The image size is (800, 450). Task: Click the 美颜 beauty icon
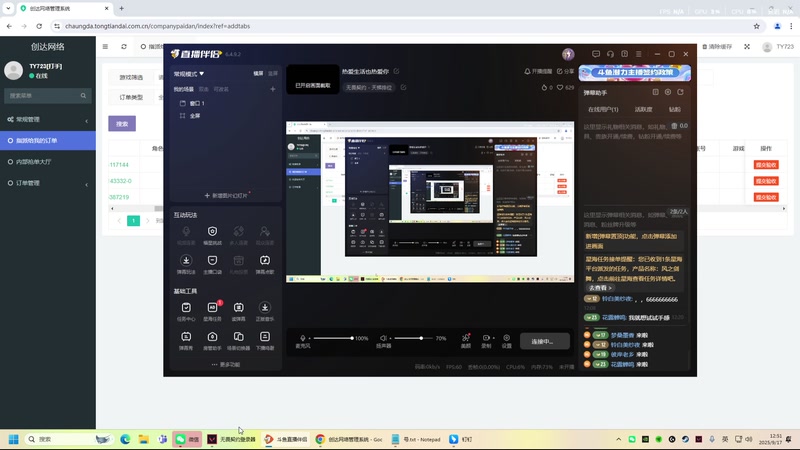[x=465, y=338]
